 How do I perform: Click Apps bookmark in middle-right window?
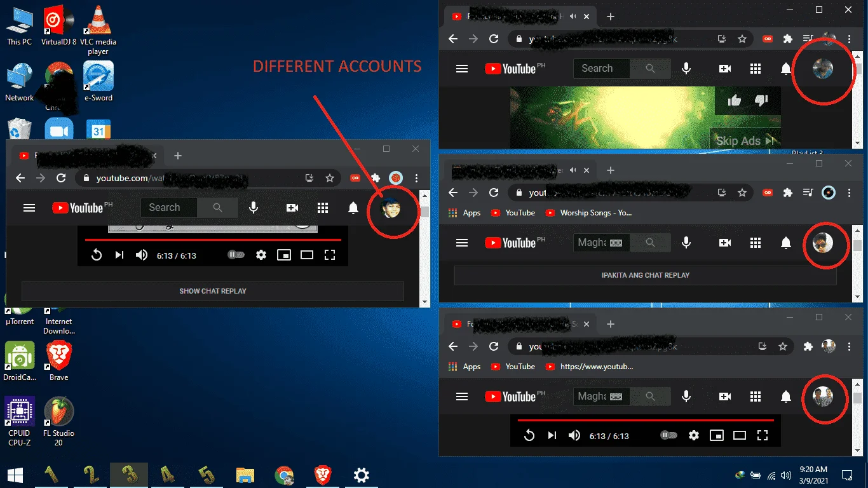coord(465,213)
